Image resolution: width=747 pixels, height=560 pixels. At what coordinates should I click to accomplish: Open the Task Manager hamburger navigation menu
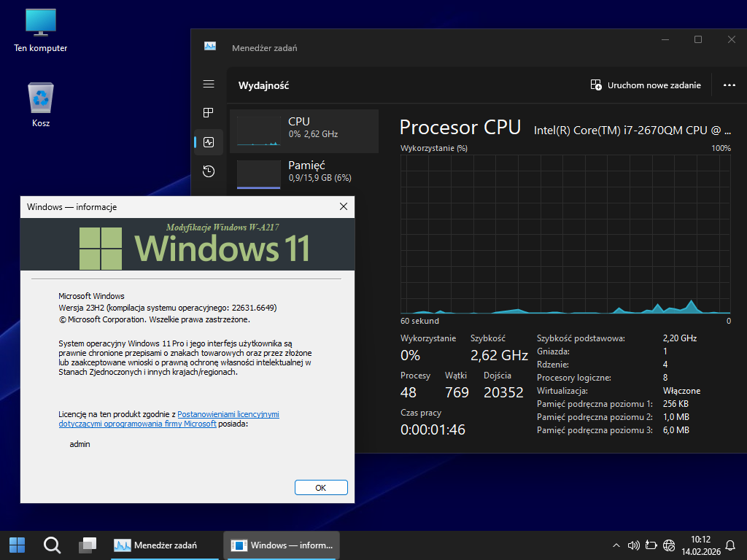(209, 84)
